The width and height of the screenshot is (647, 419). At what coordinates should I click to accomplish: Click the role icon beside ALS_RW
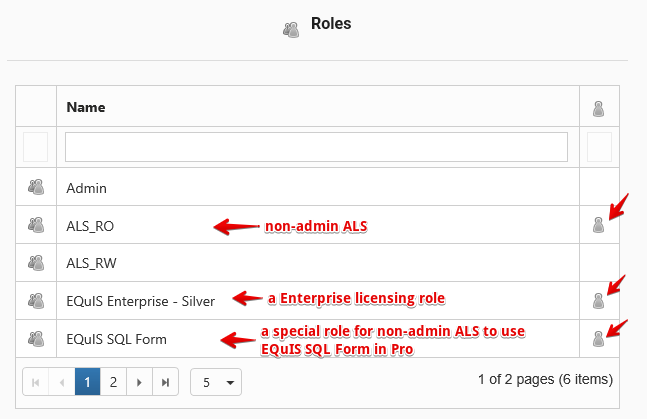tap(36, 263)
